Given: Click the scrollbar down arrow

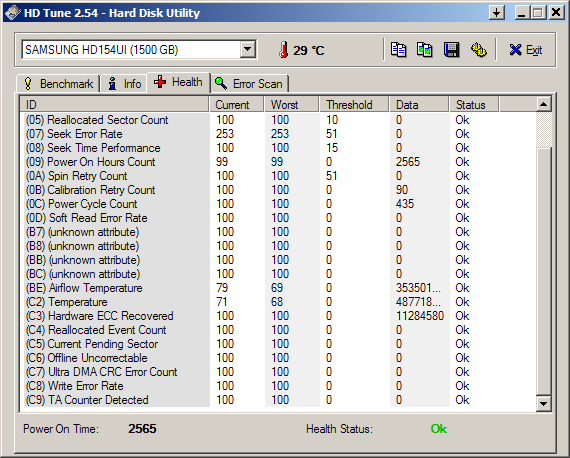Looking at the screenshot, I should click(544, 403).
